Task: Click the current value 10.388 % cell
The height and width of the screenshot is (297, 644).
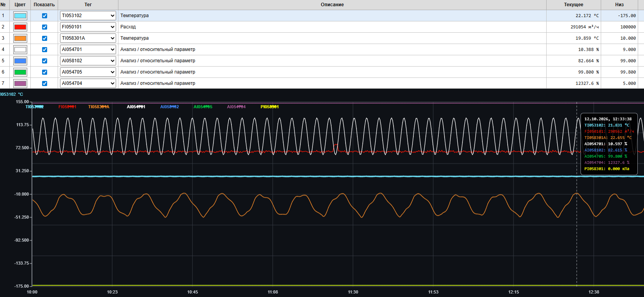Action: (x=573, y=49)
